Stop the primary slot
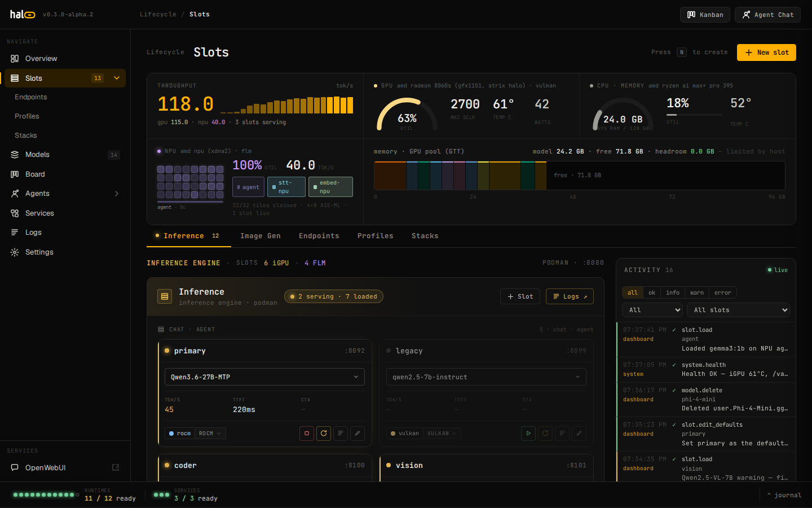The image size is (812, 508). coord(307,433)
